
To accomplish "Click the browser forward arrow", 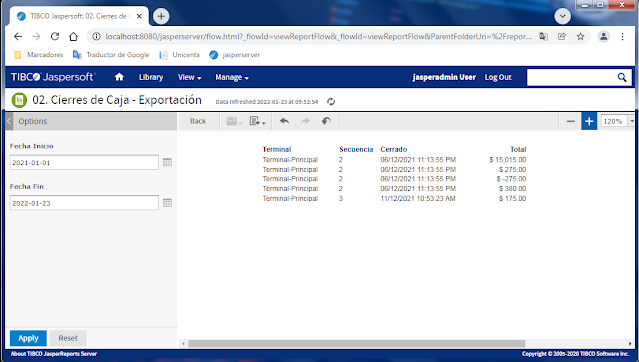I will coord(36,36).
